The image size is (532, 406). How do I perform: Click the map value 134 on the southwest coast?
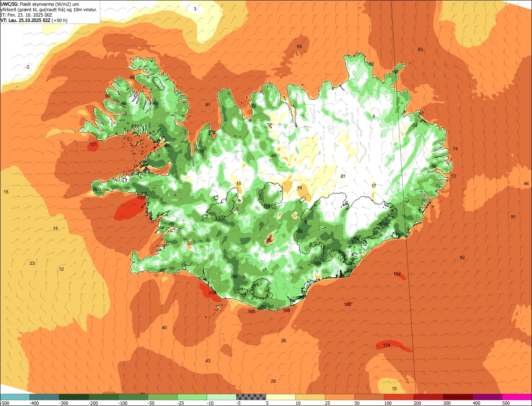pos(212,293)
